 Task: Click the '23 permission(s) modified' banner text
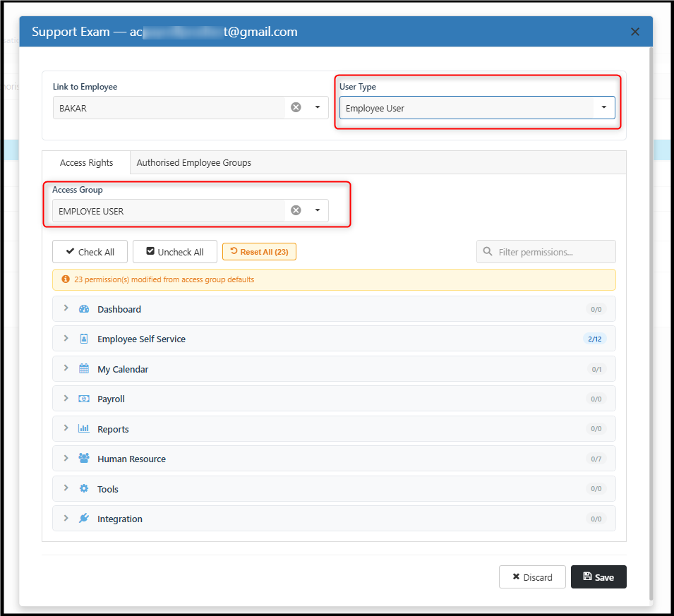[x=164, y=280]
